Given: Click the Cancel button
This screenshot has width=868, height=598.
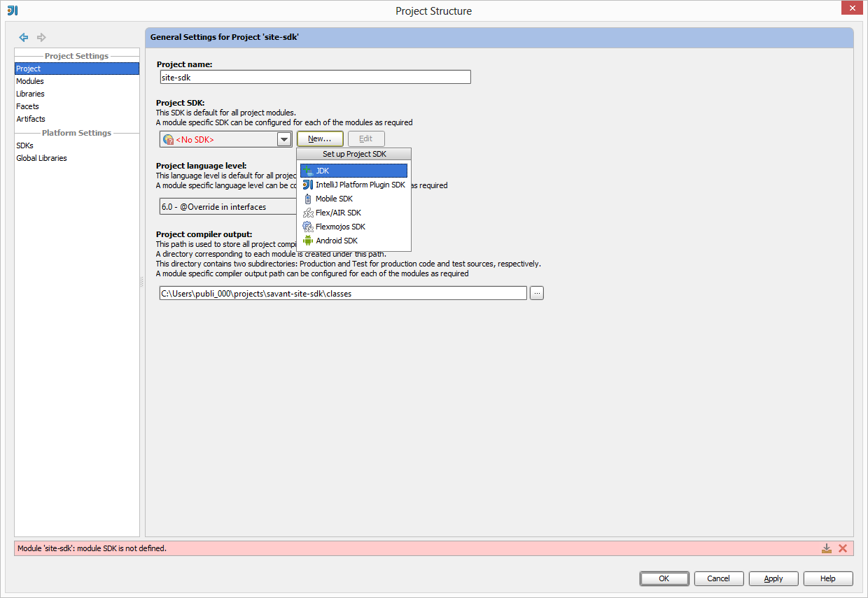Looking at the screenshot, I should (719, 578).
